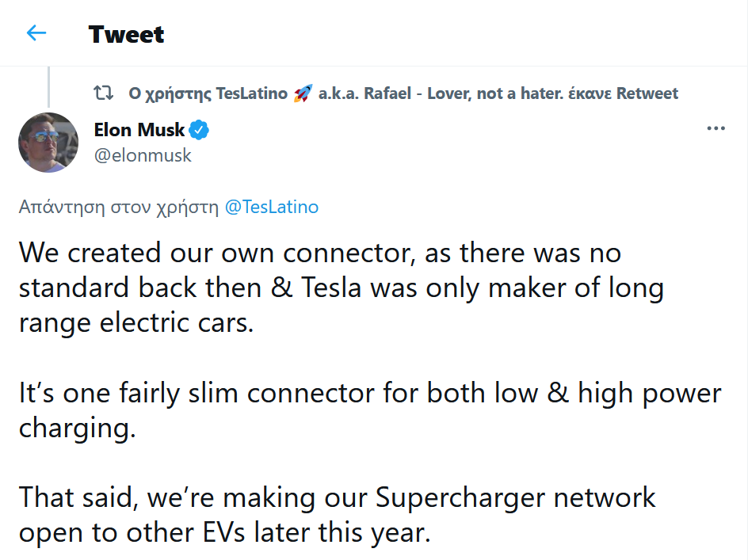Viewport: 748px width, 560px height.
Task: Click the blue verified badge
Action: pos(200,130)
